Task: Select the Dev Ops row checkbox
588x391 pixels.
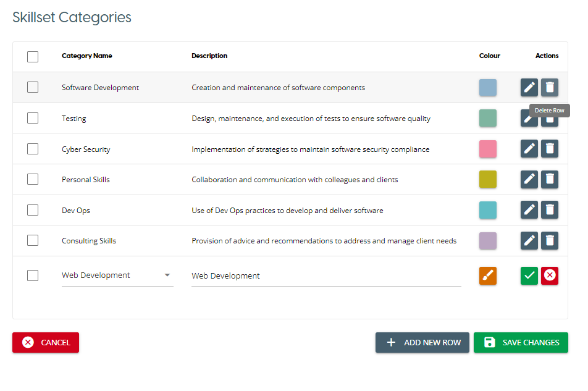Action: point(33,210)
